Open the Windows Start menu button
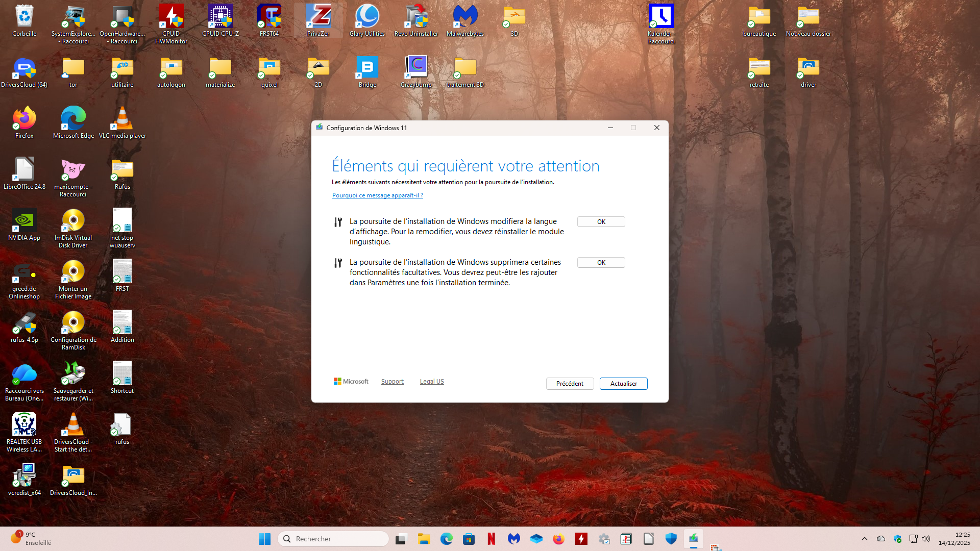980x551 pixels. coord(264,539)
